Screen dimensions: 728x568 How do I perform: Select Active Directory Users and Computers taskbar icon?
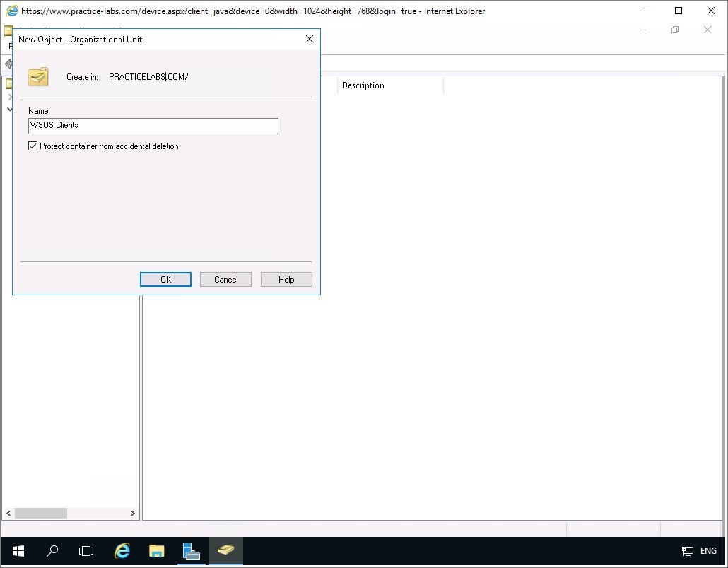[x=225, y=551]
